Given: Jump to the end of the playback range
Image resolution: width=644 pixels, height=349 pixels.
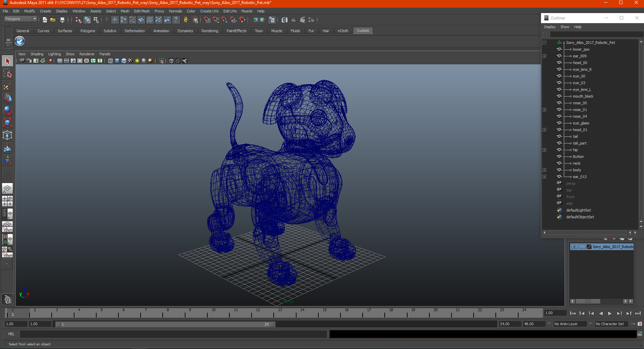Looking at the screenshot, I should click(x=638, y=313).
